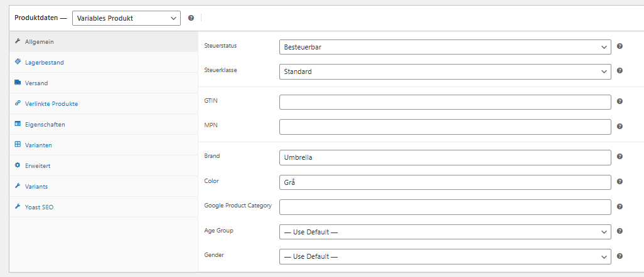Screen dimensions: 644x277
Task: Click the Gender label
Action: (x=214, y=255)
